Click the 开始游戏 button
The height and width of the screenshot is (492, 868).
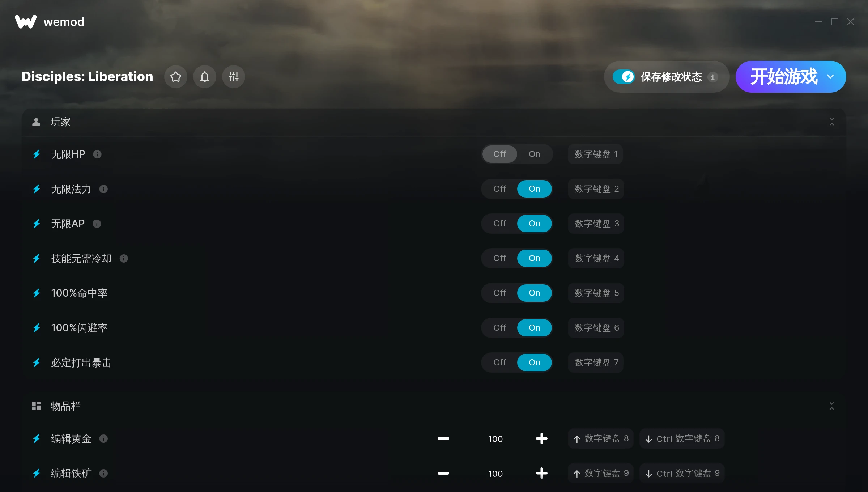[783, 77]
